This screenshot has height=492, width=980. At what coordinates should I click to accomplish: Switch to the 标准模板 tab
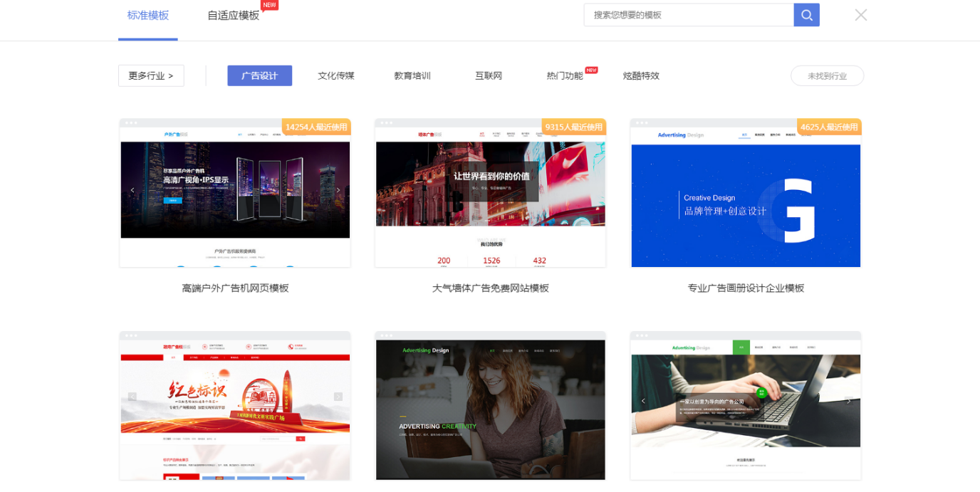coord(148,16)
